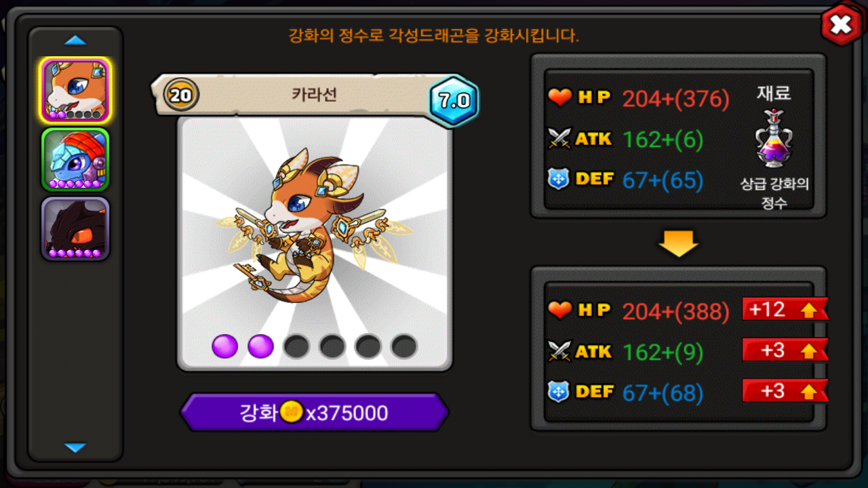Click the first purple enhancement orb
The width and height of the screenshot is (868, 488).
225,346
